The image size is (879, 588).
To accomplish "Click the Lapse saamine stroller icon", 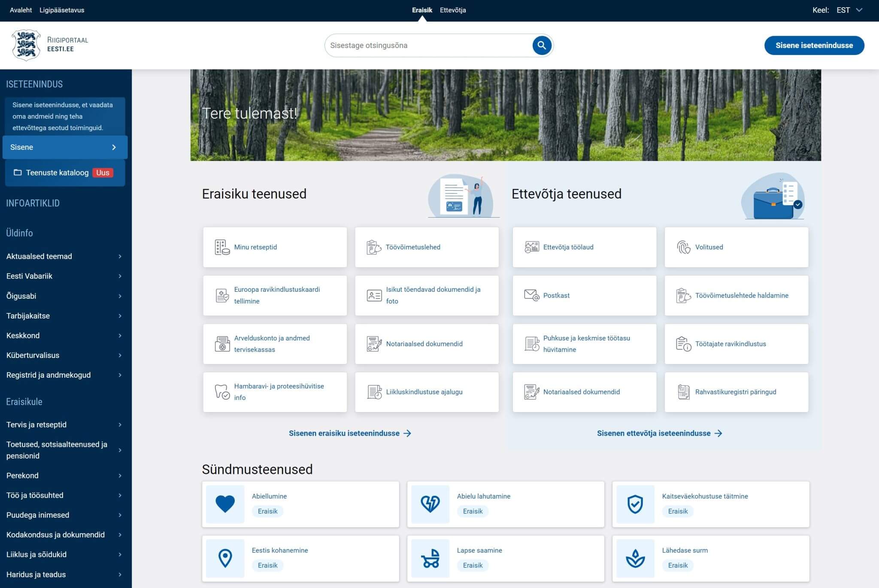I will [430, 558].
